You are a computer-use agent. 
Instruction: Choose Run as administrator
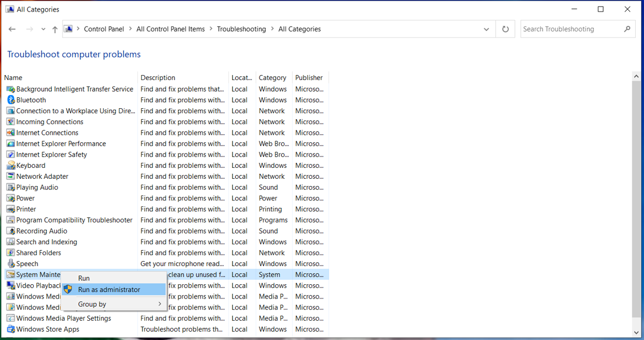114,289
